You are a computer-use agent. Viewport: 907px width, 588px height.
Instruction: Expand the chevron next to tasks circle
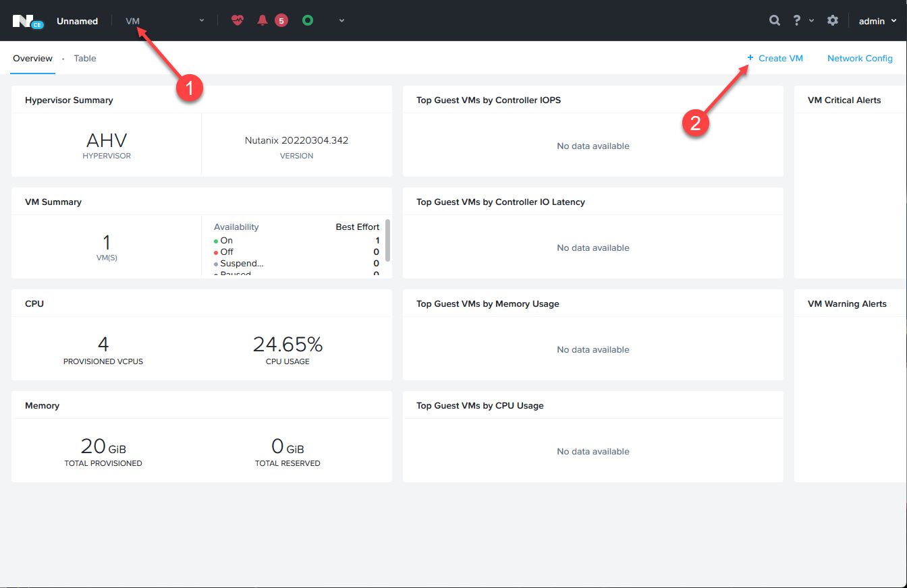pyautogui.click(x=341, y=21)
